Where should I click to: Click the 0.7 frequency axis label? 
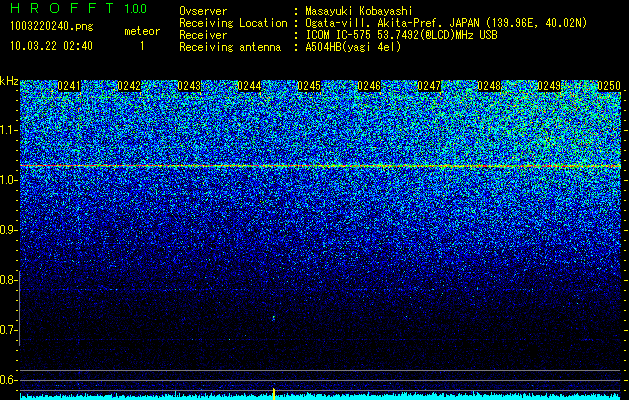pos(8,330)
